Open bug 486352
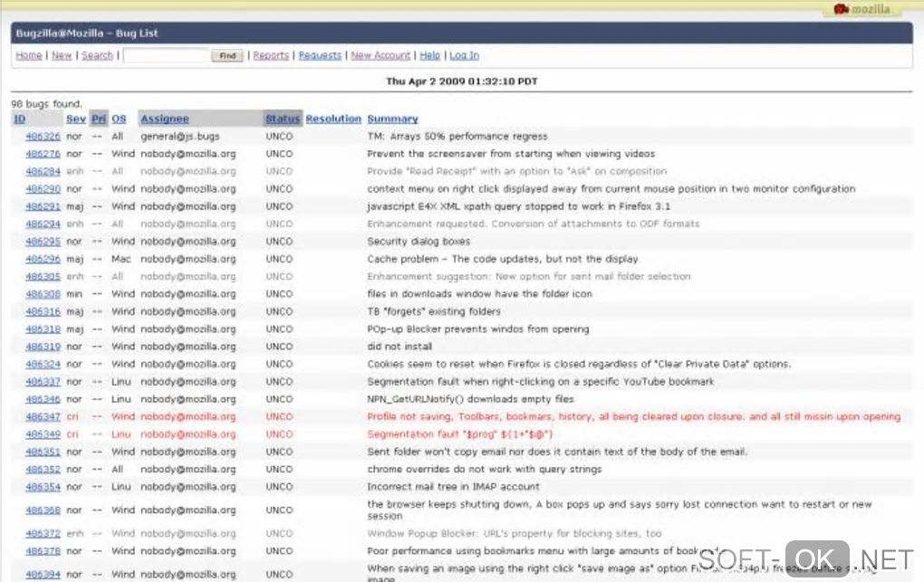The height and width of the screenshot is (582, 924). [43, 470]
